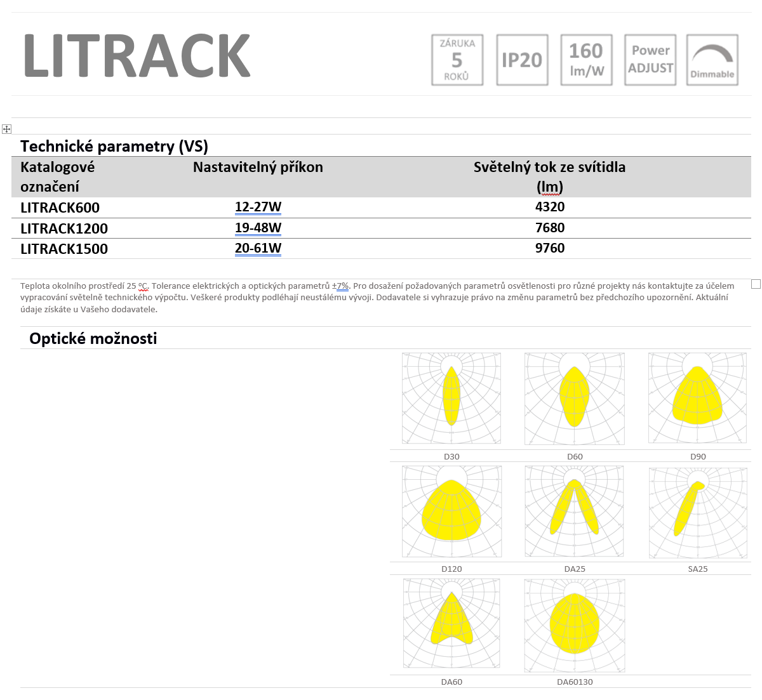The image size is (762, 700).
Task: Click the D90 caption label
Action: 698,456
